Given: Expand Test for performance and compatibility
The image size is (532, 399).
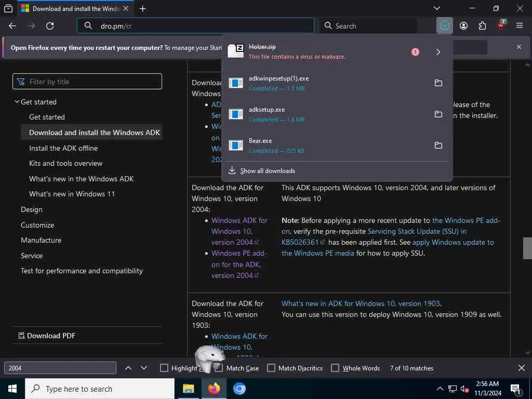Looking at the screenshot, I should click(x=82, y=271).
